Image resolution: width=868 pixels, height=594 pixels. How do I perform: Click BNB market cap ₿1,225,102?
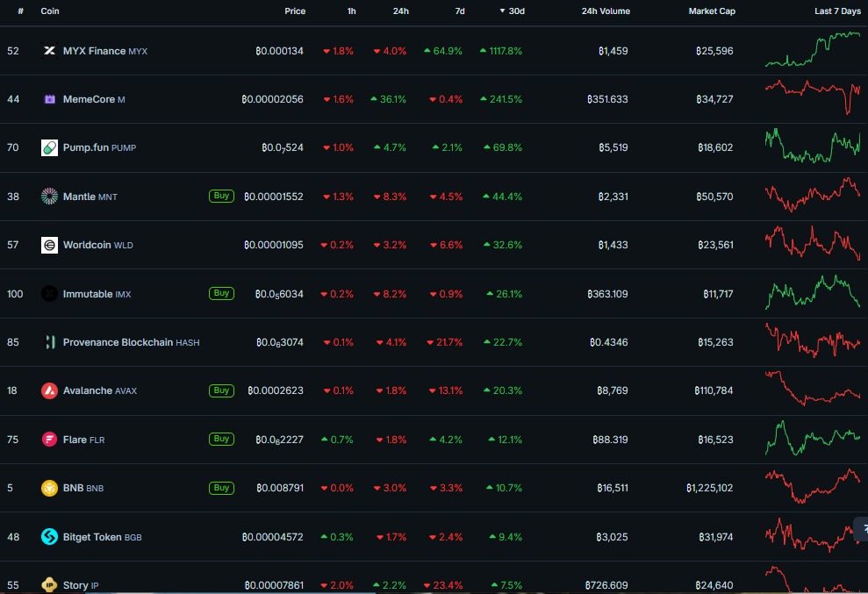[x=710, y=488]
